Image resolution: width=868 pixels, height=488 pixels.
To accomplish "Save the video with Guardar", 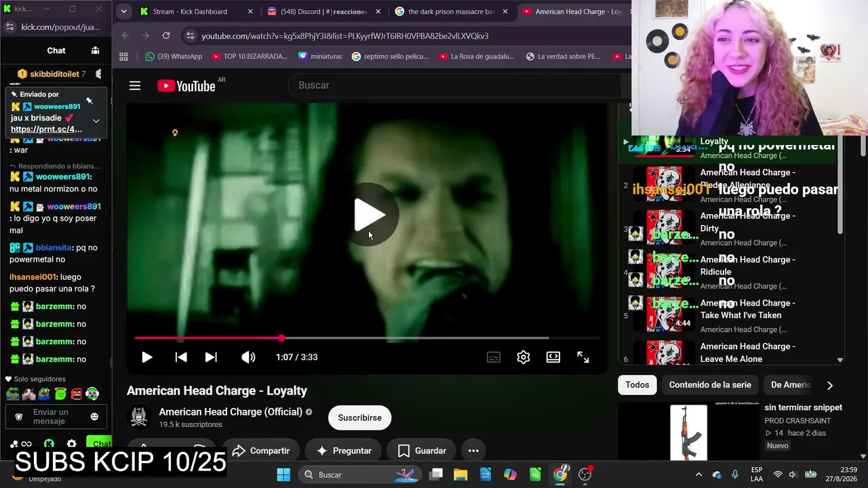I will [x=421, y=451].
